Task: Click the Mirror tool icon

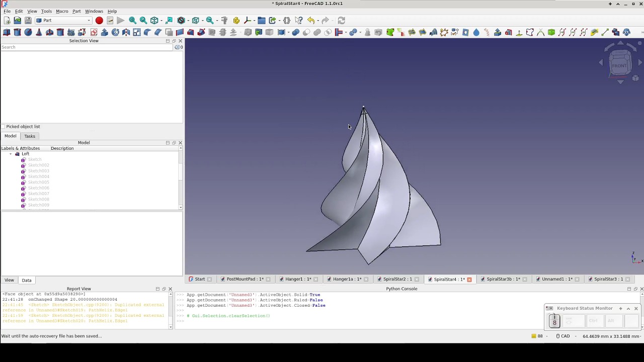Action: (126, 32)
